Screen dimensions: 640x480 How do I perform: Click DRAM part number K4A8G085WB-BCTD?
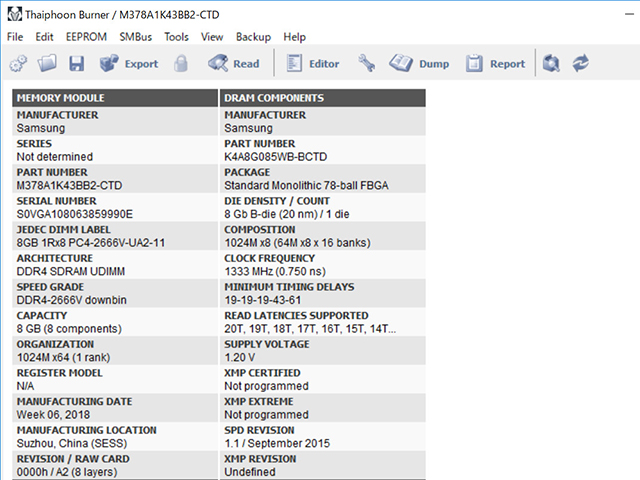coord(276,157)
